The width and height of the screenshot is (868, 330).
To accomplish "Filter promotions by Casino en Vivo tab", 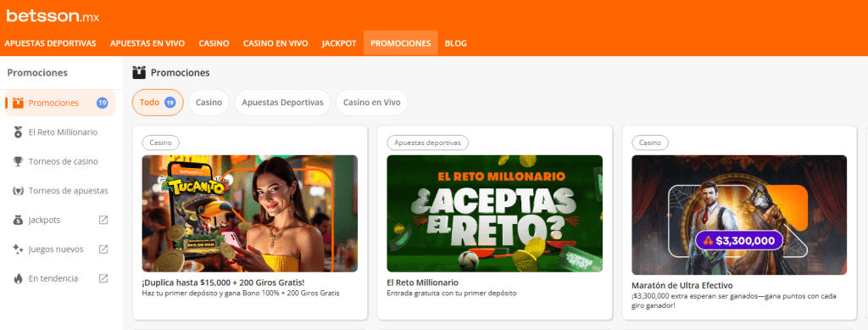I will [x=371, y=103].
